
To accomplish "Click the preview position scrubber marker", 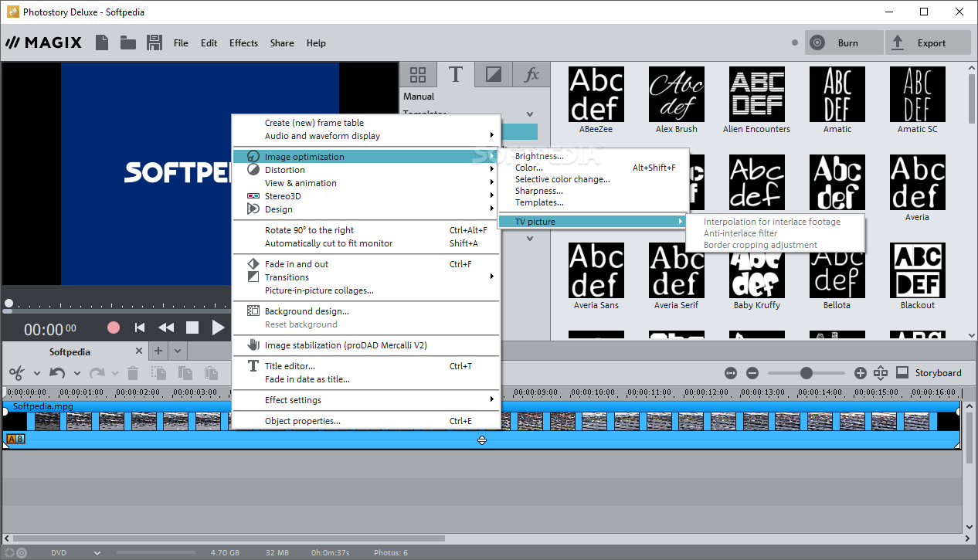I will (8, 304).
